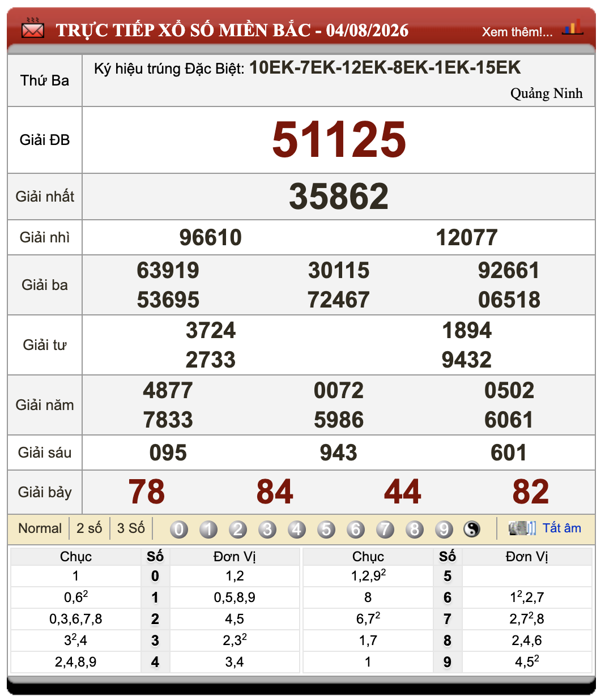Select third prize number 63919
This screenshot has width=605, height=700.
pyautogui.click(x=168, y=270)
